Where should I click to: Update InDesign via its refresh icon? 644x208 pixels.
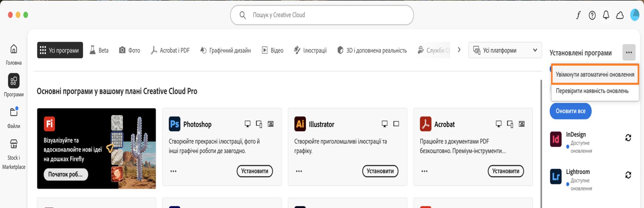click(x=628, y=138)
